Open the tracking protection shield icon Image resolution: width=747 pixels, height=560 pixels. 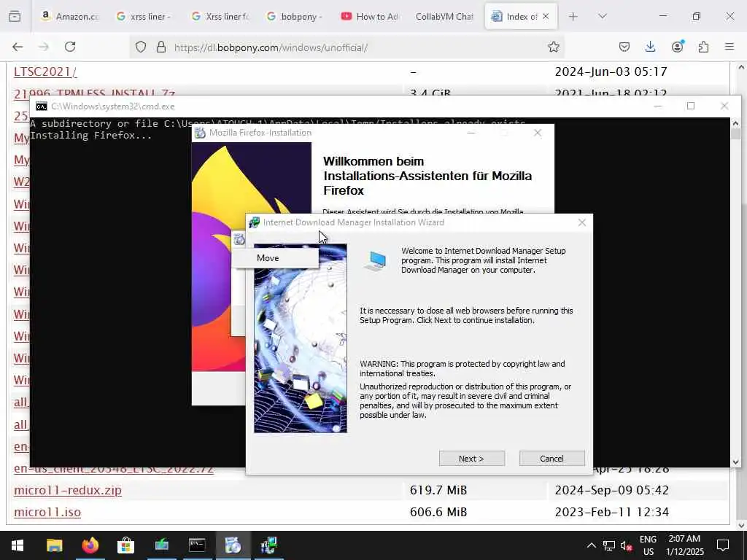(141, 47)
